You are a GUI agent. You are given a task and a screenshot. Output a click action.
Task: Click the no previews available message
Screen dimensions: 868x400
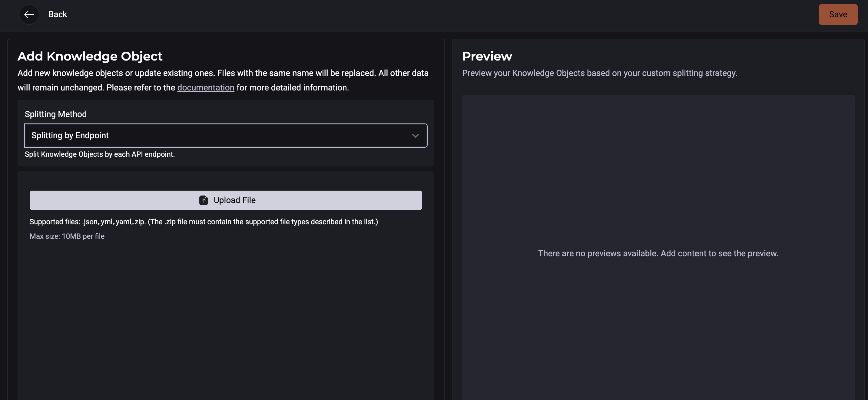click(x=658, y=253)
